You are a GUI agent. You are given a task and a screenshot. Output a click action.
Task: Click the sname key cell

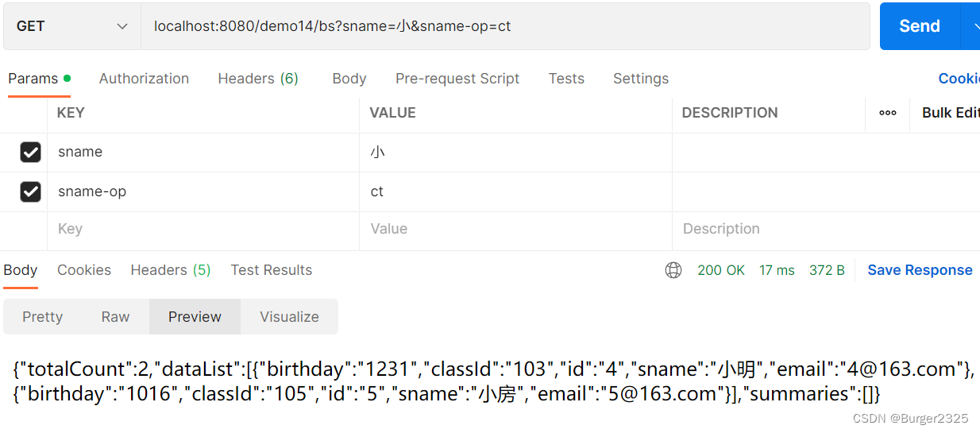[x=203, y=153]
